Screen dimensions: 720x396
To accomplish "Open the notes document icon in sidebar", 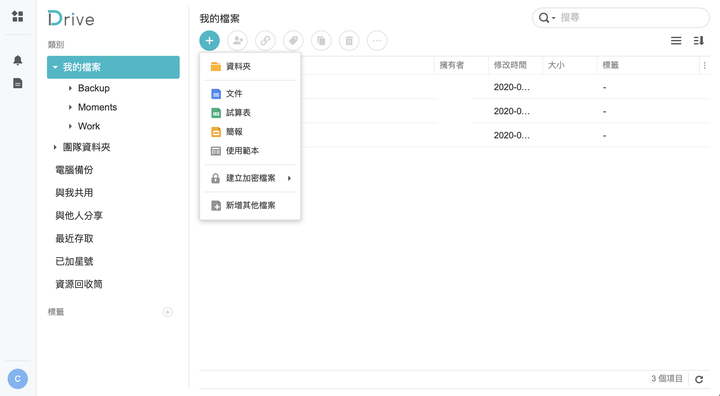I will coord(17,83).
